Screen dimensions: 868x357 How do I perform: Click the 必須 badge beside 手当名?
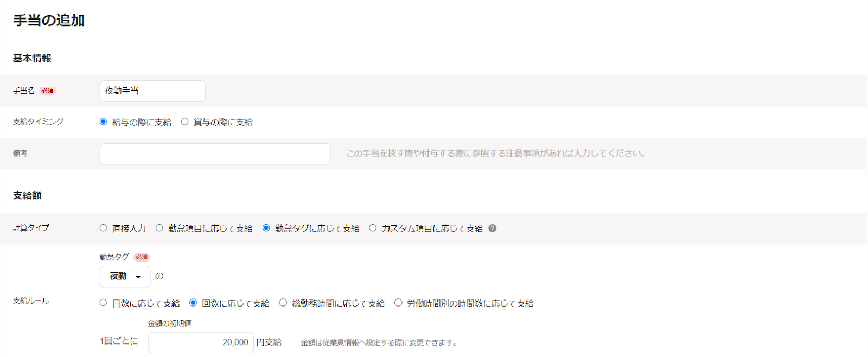coord(48,91)
